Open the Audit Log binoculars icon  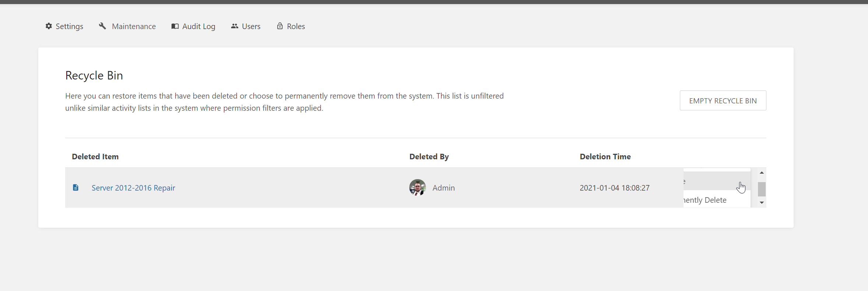(175, 26)
